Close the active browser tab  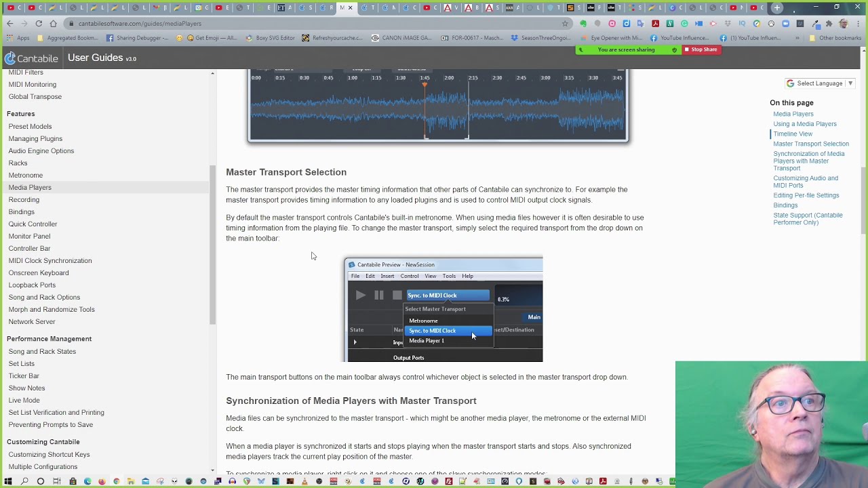pos(351,7)
